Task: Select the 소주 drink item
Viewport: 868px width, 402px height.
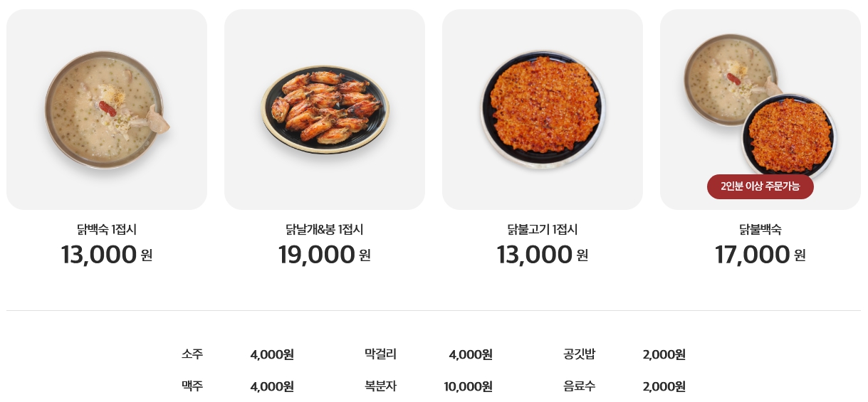Action: 192,354
